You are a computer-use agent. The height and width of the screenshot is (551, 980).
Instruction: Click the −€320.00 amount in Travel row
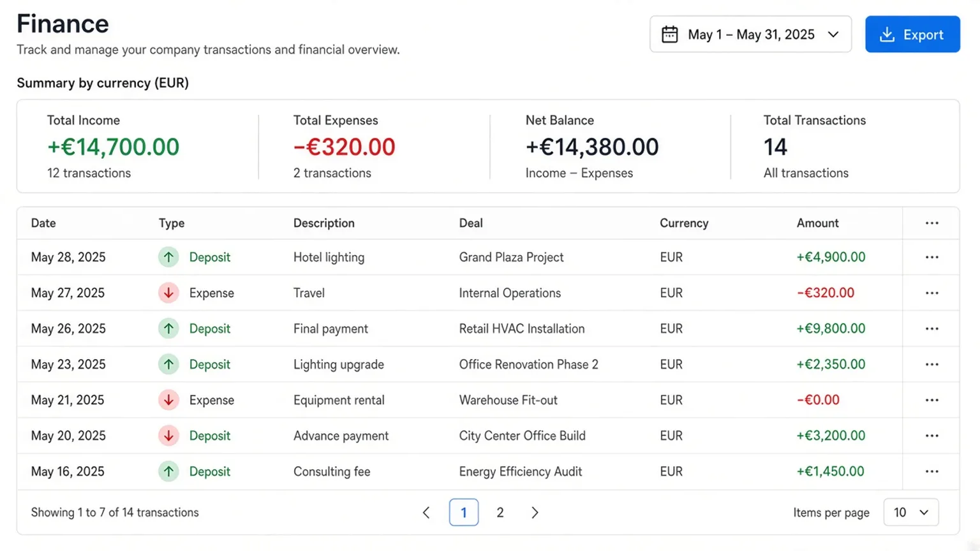pyautogui.click(x=826, y=293)
